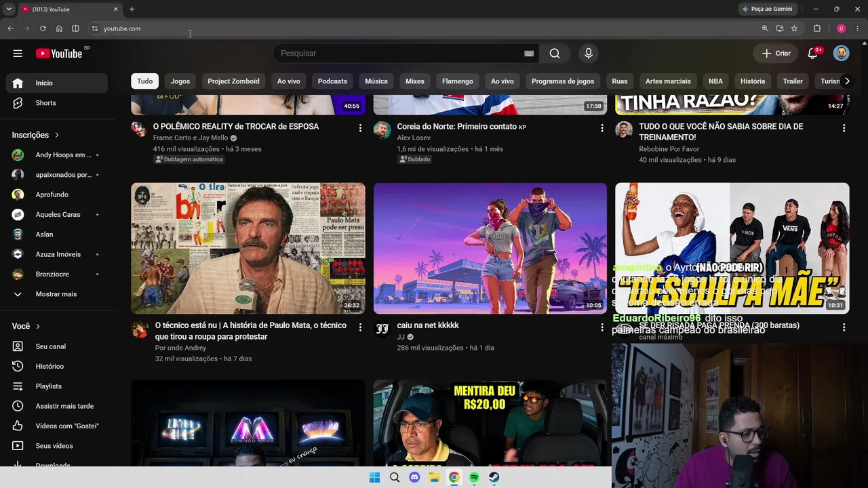Open Assistir mais tarde

click(x=57, y=406)
